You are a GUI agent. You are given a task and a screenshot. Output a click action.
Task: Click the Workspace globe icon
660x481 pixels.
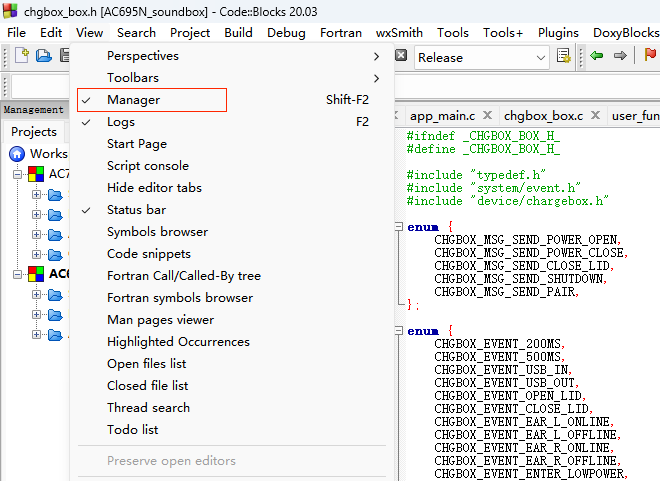pyautogui.click(x=17, y=154)
